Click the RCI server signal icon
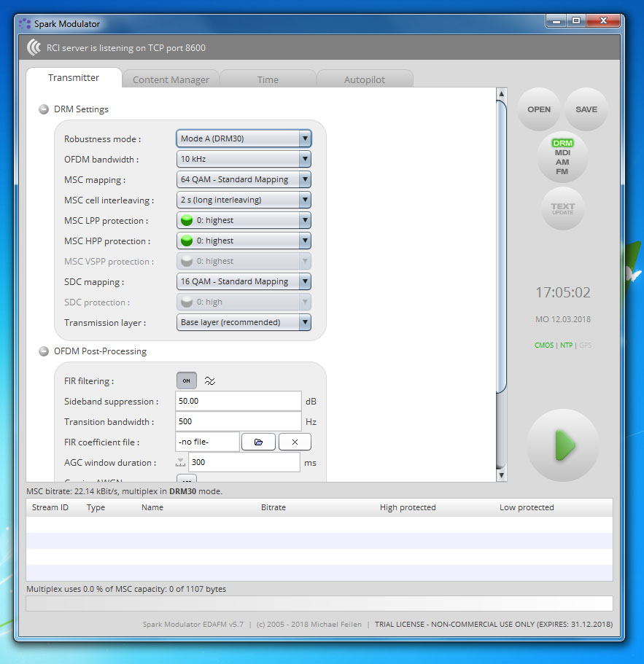Viewport: 644px width, 664px height. pyautogui.click(x=34, y=48)
